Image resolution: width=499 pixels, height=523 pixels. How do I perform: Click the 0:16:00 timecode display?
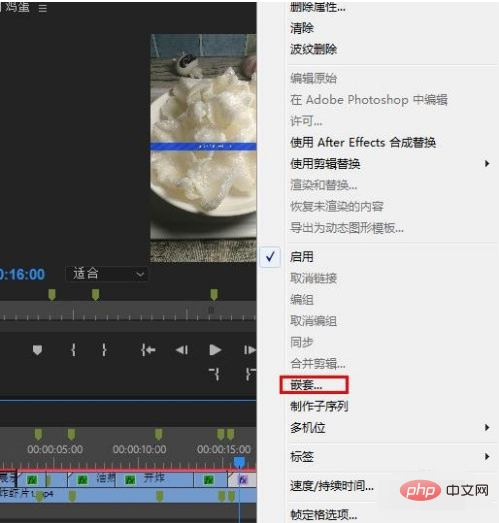click(x=22, y=275)
